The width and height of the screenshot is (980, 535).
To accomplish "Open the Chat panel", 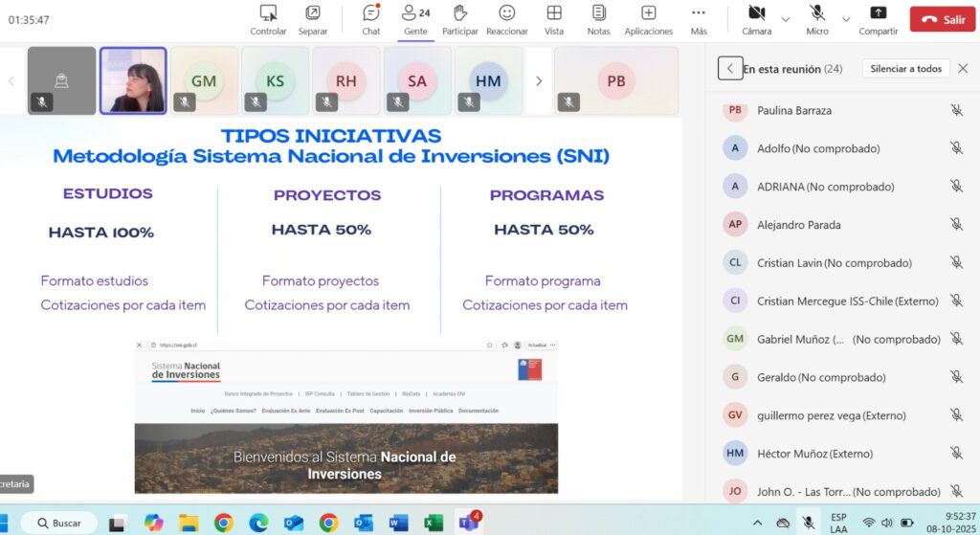I will click(x=371, y=13).
